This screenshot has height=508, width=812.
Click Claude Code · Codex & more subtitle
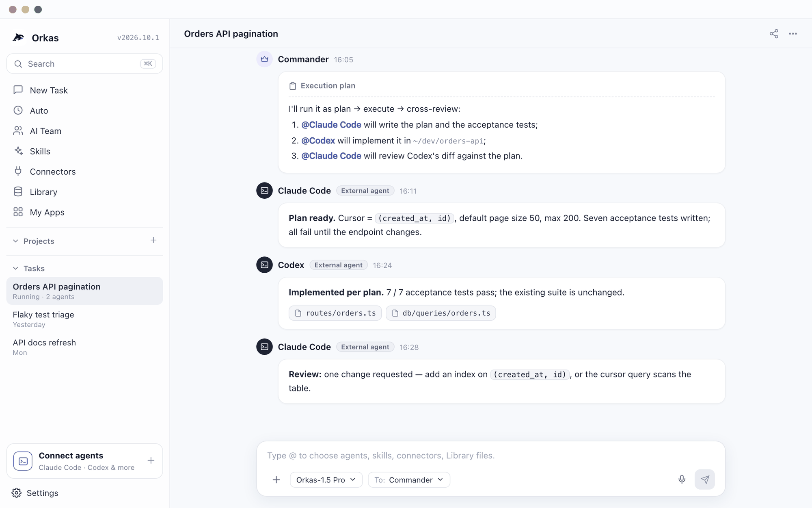tap(86, 467)
